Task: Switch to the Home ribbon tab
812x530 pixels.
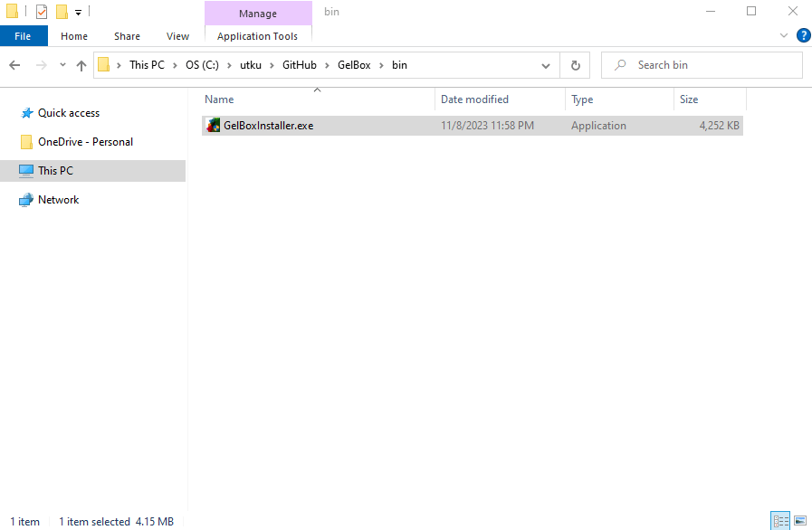Action: click(74, 36)
